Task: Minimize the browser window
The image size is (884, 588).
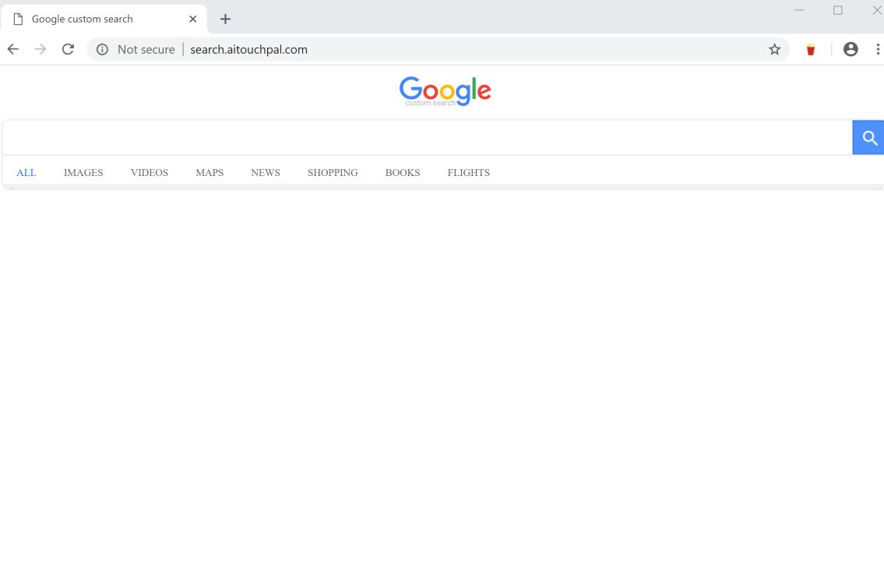Action: point(799,10)
